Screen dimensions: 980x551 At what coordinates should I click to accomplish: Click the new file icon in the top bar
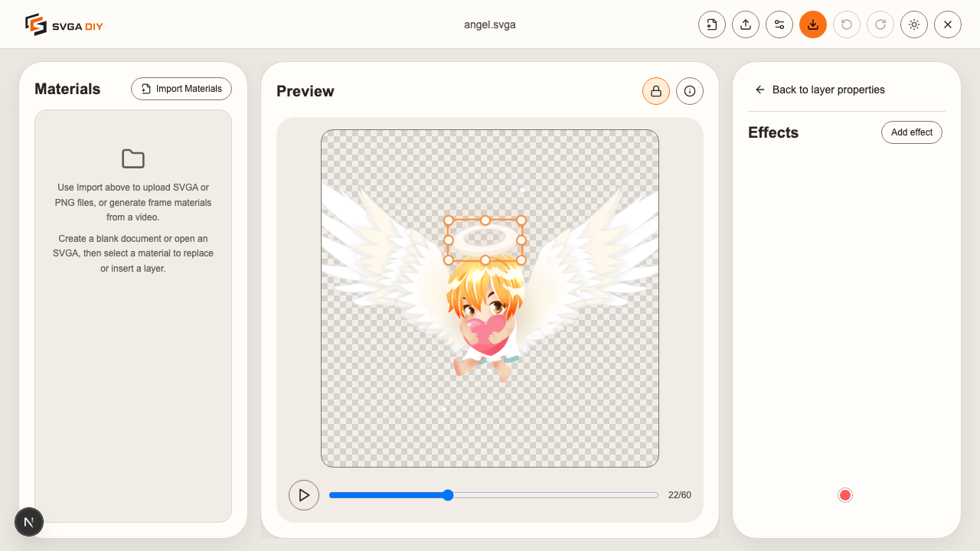coord(712,24)
